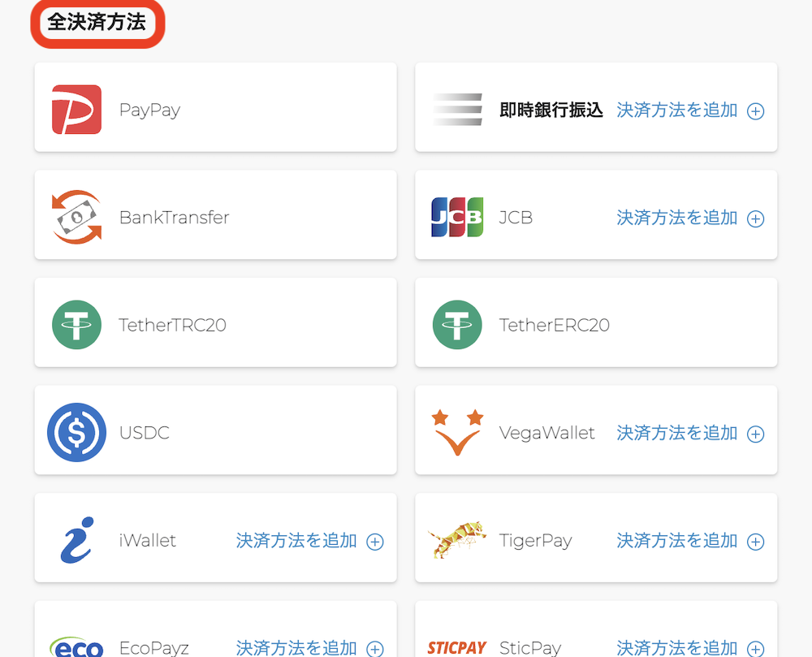Select the VegaWallet label text

pos(546,433)
